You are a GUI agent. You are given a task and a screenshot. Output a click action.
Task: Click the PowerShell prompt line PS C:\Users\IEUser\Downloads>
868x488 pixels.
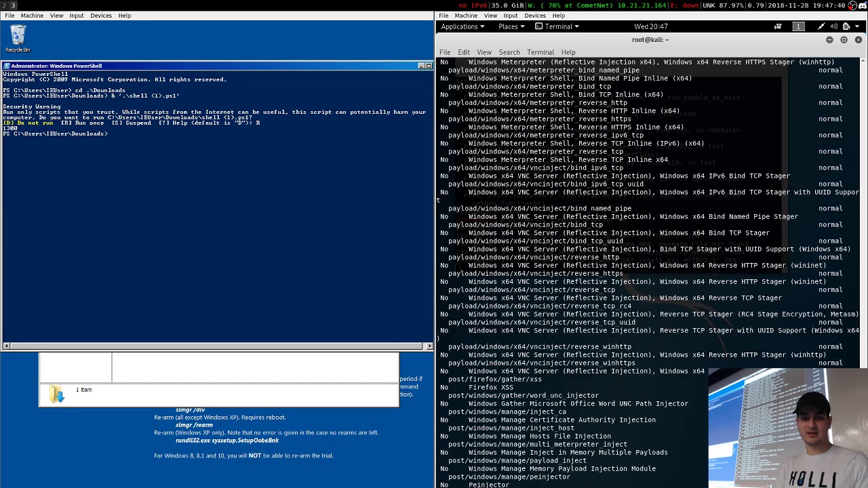point(55,134)
